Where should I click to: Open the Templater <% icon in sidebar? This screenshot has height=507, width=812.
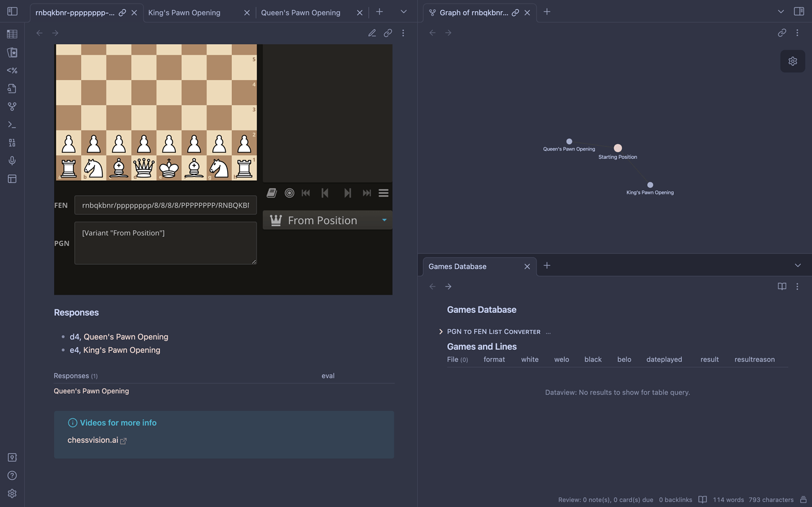[12, 70]
